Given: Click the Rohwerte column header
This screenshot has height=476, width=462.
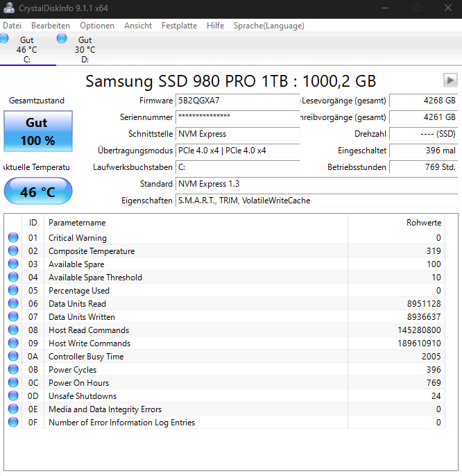Looking at the screenshot, I should click(396, 223).
